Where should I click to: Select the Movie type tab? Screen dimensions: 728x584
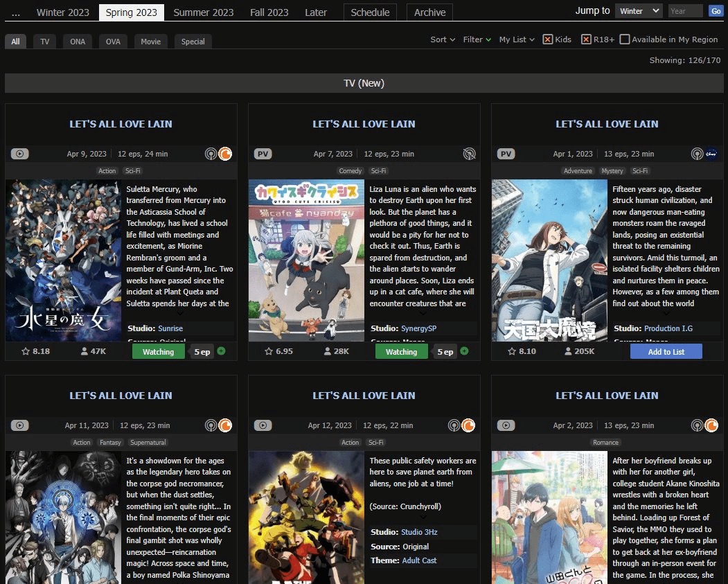pyautogui.click(x=150, y=42)
